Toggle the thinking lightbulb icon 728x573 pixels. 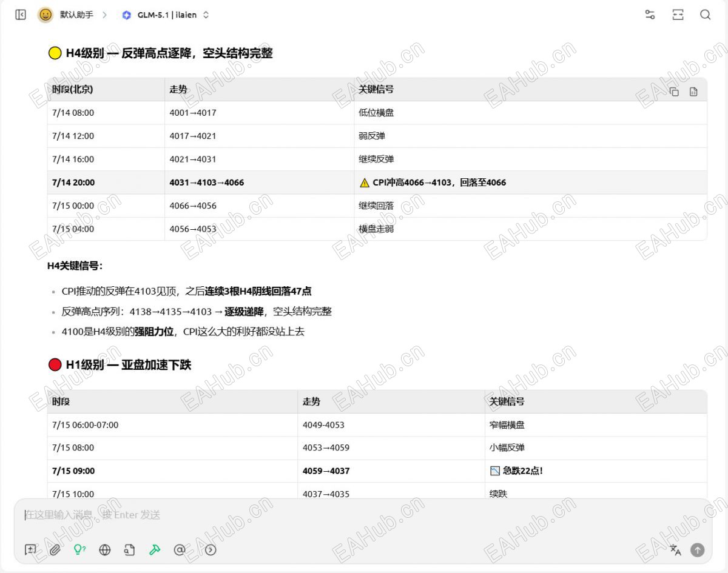[x=79, y=549]
